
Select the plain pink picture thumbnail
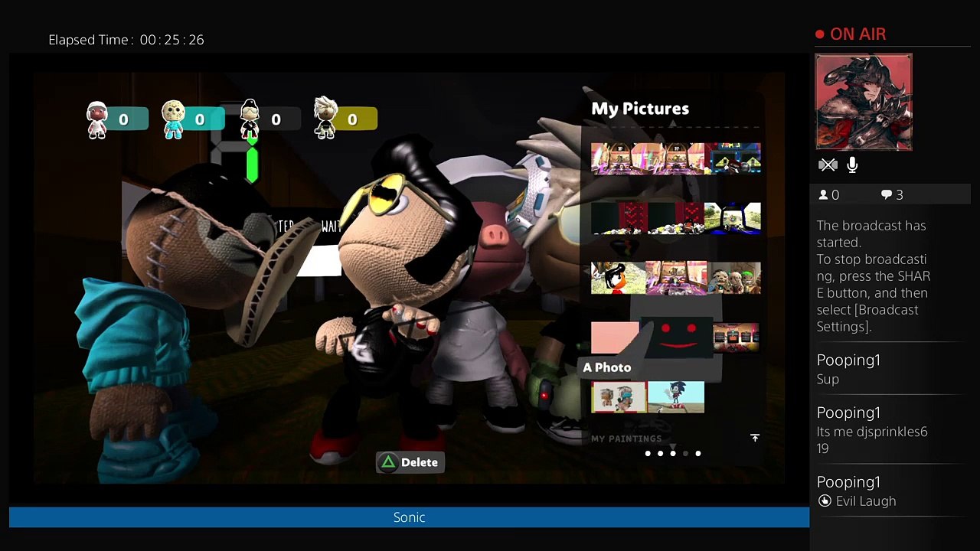615,337
